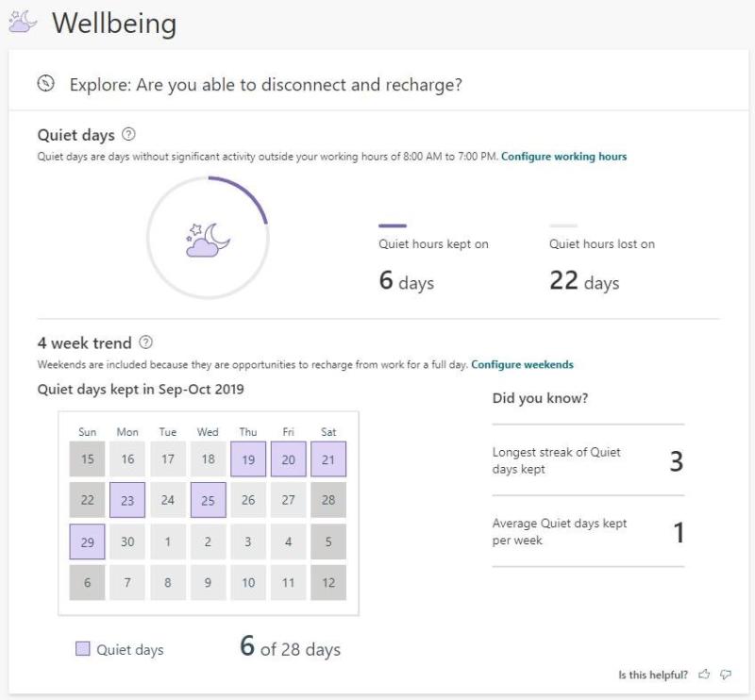Image resolution: width=755 pixels, height=700 pixels.
Task: Open Configure working hours link
Action: (563, 157)
